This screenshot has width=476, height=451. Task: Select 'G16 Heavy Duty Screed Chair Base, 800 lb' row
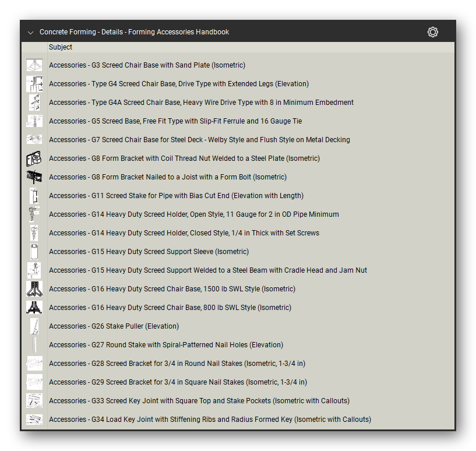pyautogui.click(x=238, y=307)
